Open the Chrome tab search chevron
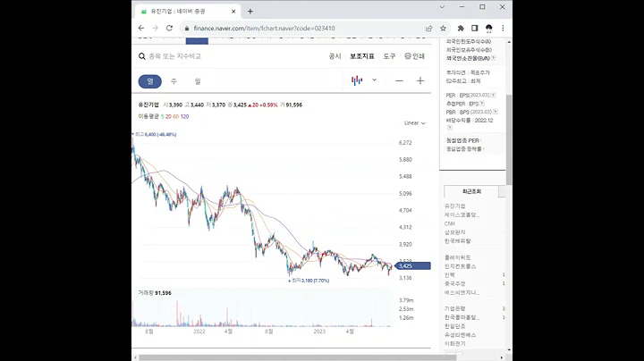The height and width of the screenshot is (361, 644). [442, 7]
